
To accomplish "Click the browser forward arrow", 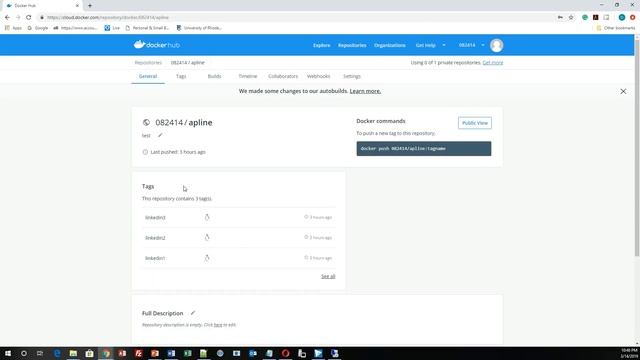I will point(18,18).
